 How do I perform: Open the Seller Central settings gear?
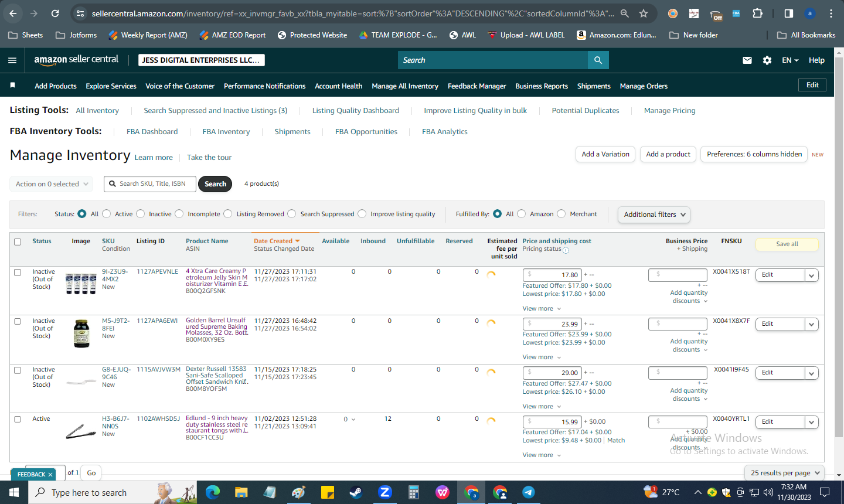tap(767, 60)
